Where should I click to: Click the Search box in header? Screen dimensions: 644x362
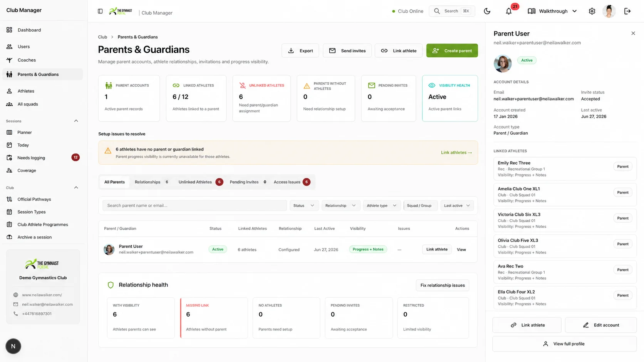pyautogui.click(x=452, y=11)
